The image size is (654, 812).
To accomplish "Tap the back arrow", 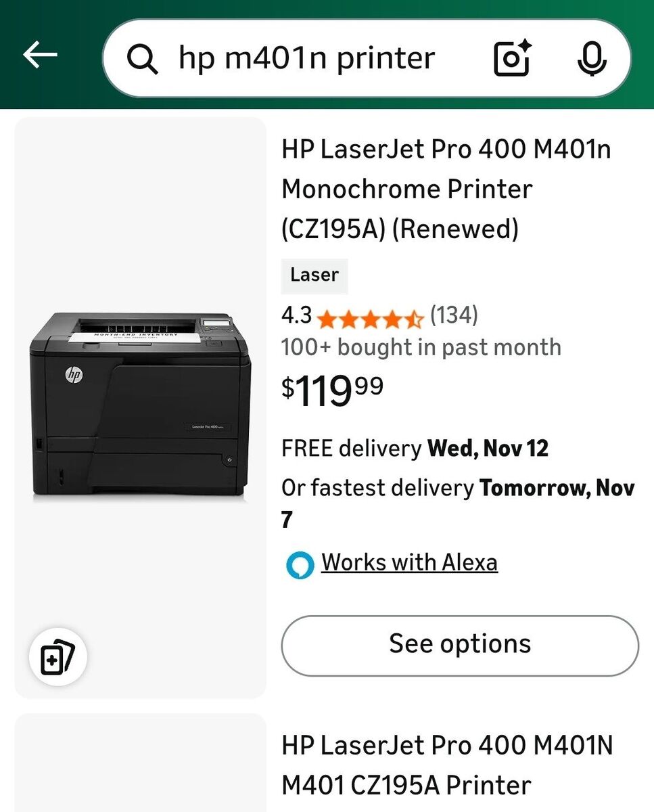I will click(x=40, y=55).
